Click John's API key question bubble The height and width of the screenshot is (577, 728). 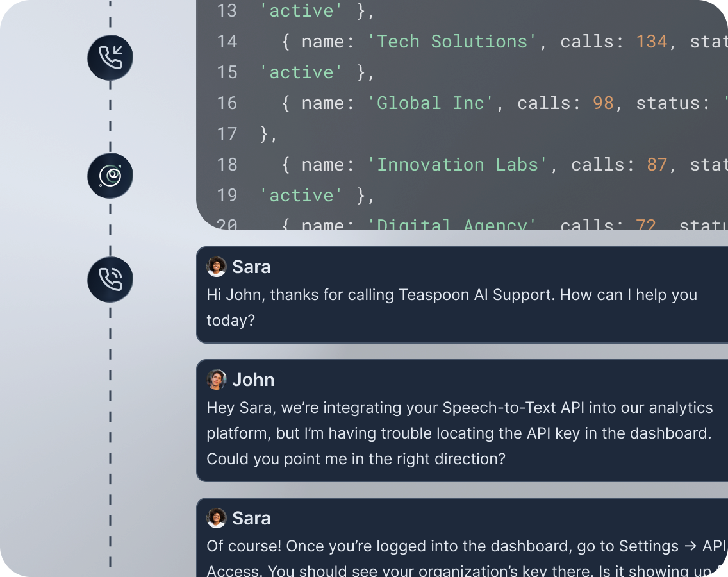tap(449, 423)
